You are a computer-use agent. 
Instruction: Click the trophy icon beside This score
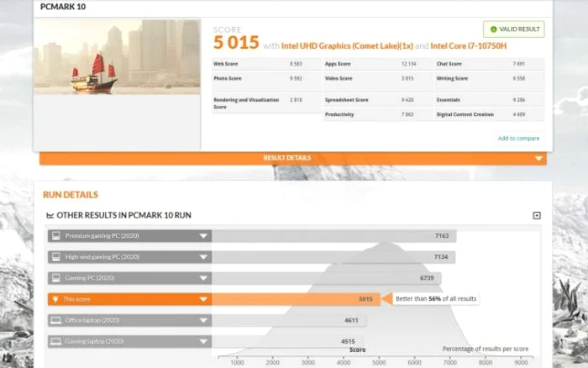[55, 299]
